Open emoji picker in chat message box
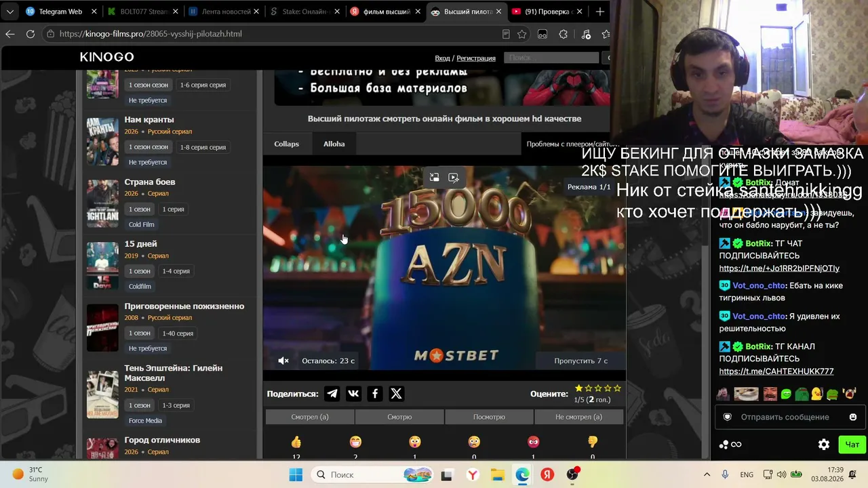Viewport: 868px width, 488px height. click(853, 417)
